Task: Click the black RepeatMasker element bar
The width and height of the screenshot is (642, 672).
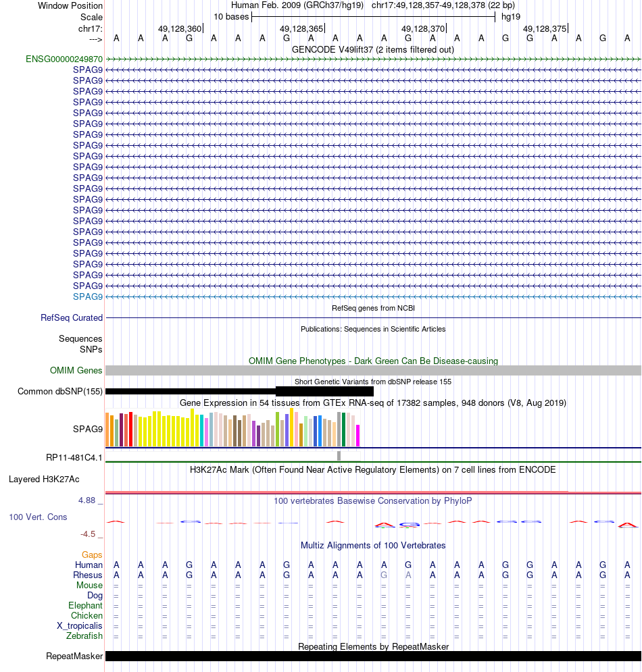Action: (373, 656)
